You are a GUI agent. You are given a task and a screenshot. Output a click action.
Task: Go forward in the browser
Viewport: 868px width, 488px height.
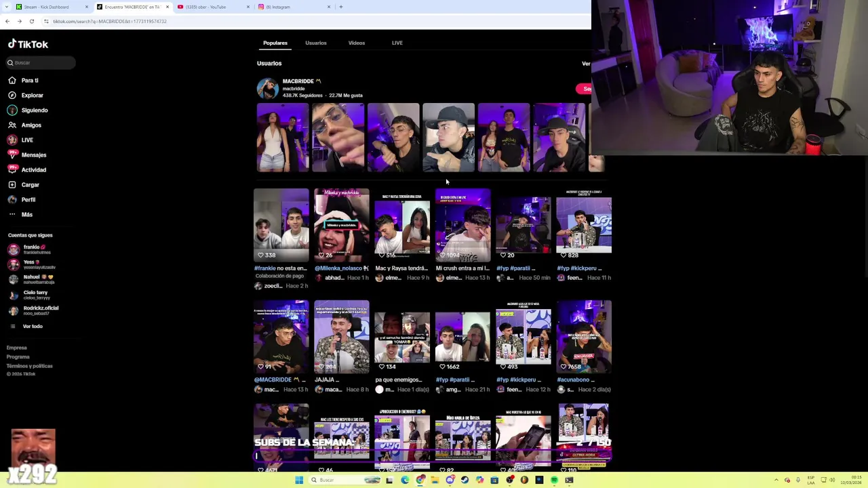(20, 21)
